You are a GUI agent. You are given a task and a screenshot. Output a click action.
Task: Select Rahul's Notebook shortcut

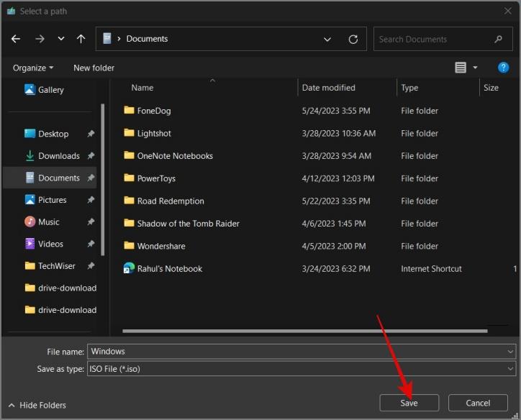(x=169, y=268)
